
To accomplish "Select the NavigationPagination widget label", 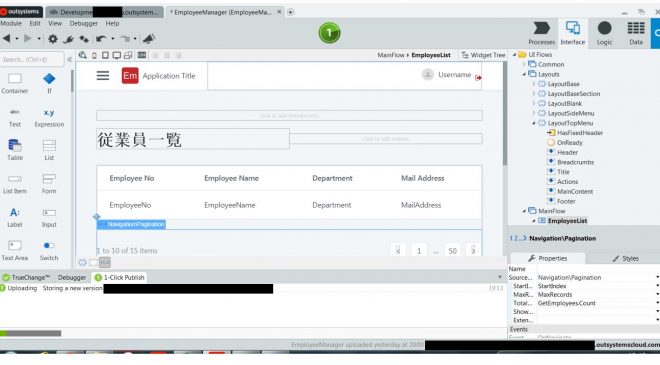I will [x=132, y=224].
